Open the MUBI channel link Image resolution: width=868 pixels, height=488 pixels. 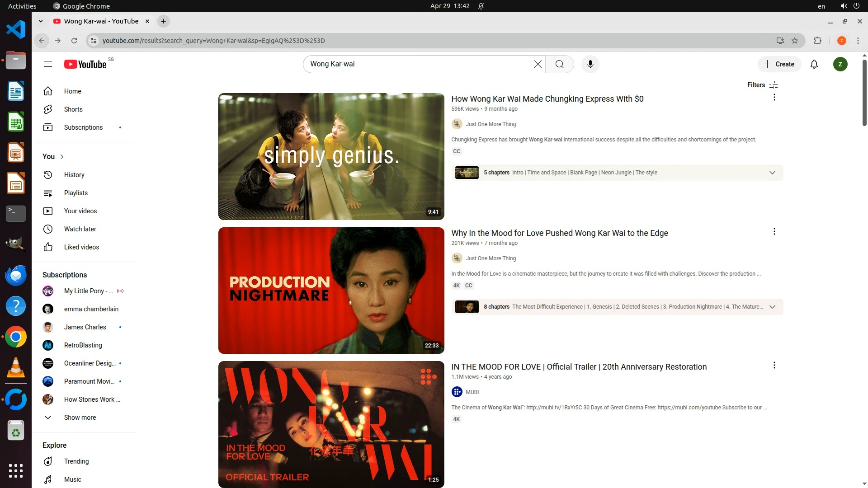(x=472, y=392)
